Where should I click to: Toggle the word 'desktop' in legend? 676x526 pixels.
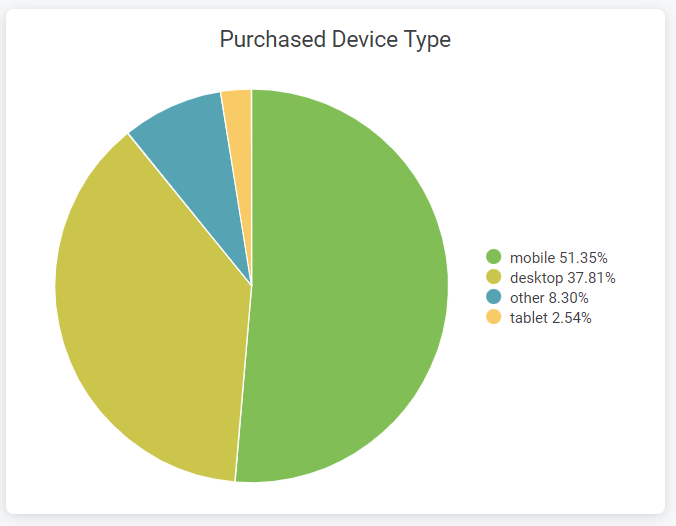(x=536, y=278)
